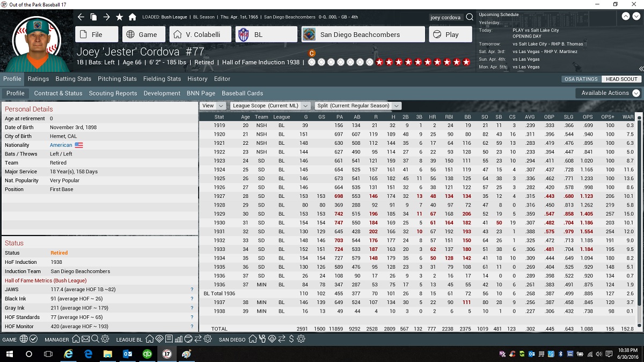
Task: Open San Diego team settings gear icon
Action: 301,339
